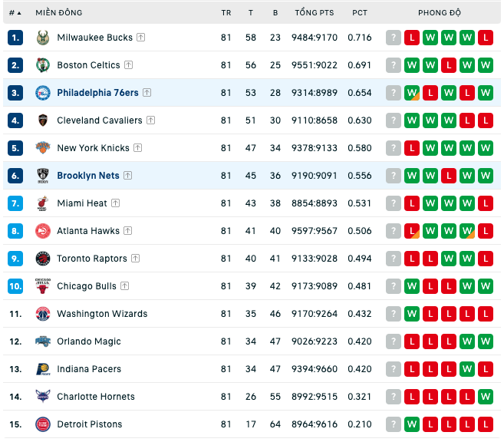Click the MIỀN ĐÔNG conference header
The image size is (504, 442).
click(x=59, y=13)
